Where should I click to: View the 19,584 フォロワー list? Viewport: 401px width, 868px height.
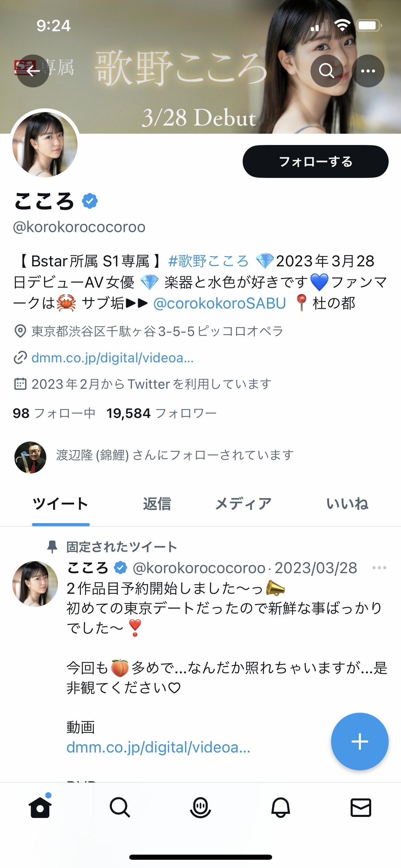pos(161,413)
